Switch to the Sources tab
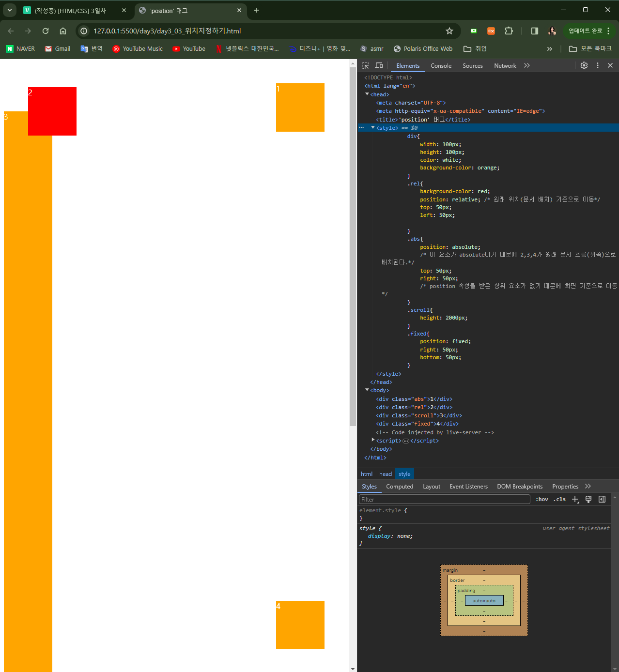619x672 pixels. click(472, 66)
